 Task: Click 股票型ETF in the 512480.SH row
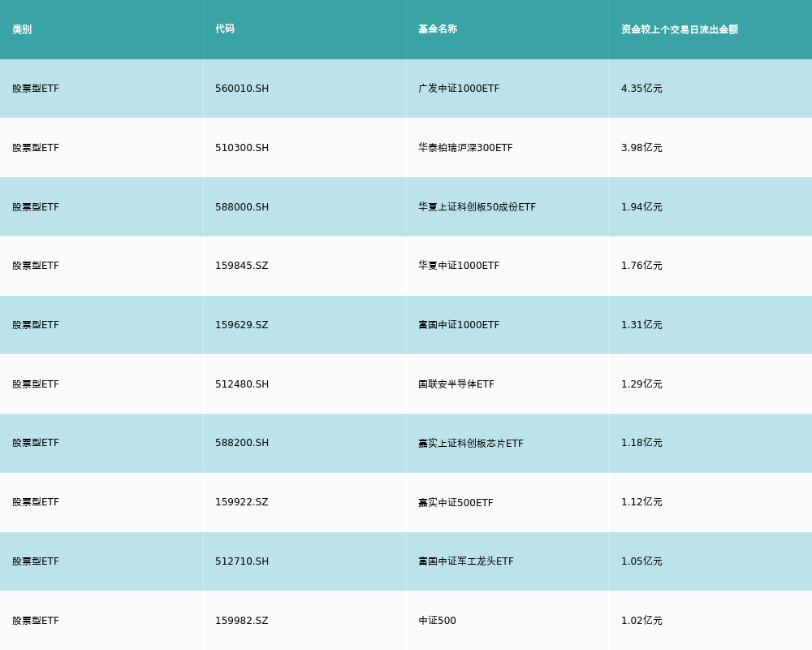tap(36, 384)
